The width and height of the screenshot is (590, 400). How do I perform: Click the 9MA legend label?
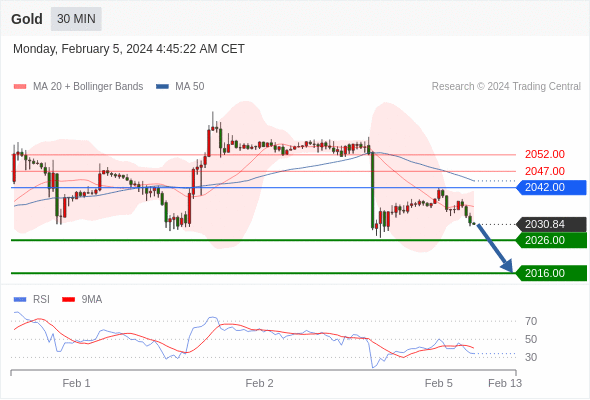coord(92,300)
